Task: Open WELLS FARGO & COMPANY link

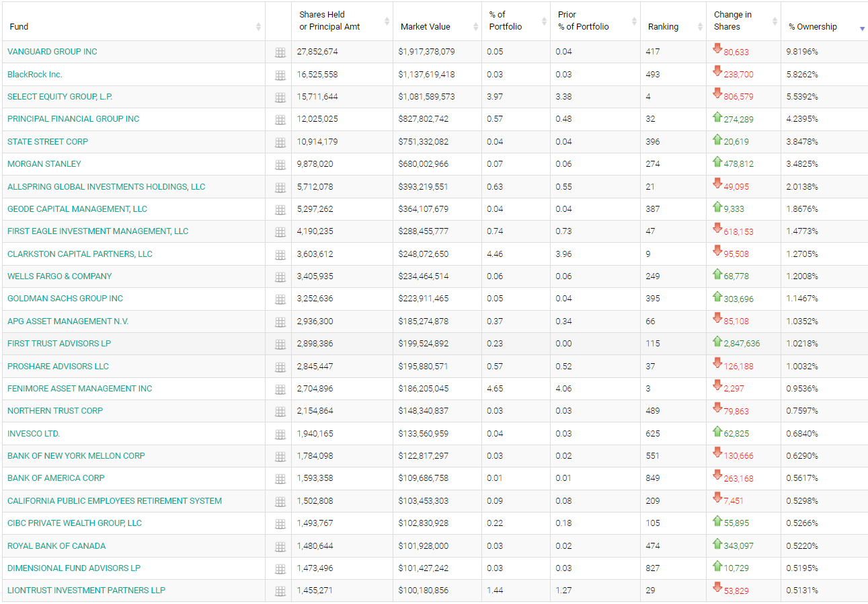Action: tap(60, 276)
